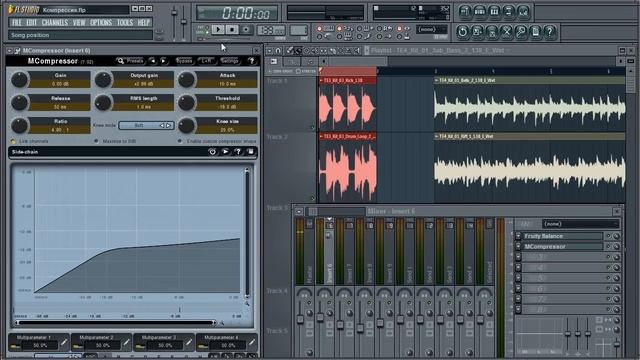Open the step sequencer shortcut icon
This screenshot has height=360, width=640.
click(480, 12)
